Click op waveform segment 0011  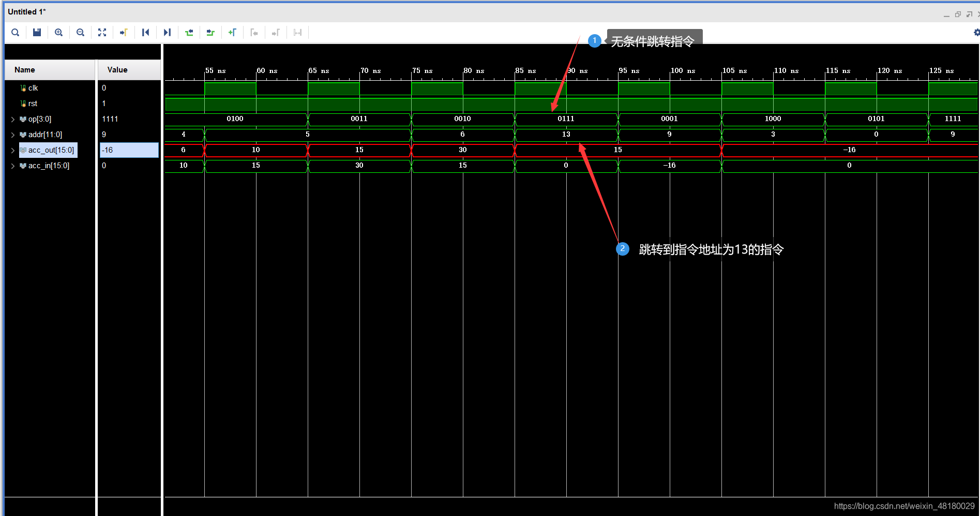coord(359,119)
